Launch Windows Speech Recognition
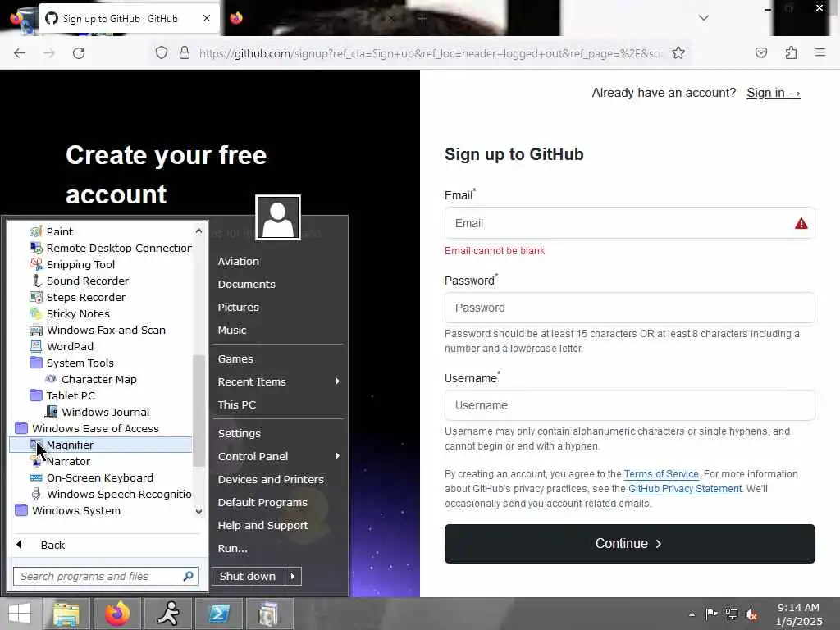 [111, 494]
